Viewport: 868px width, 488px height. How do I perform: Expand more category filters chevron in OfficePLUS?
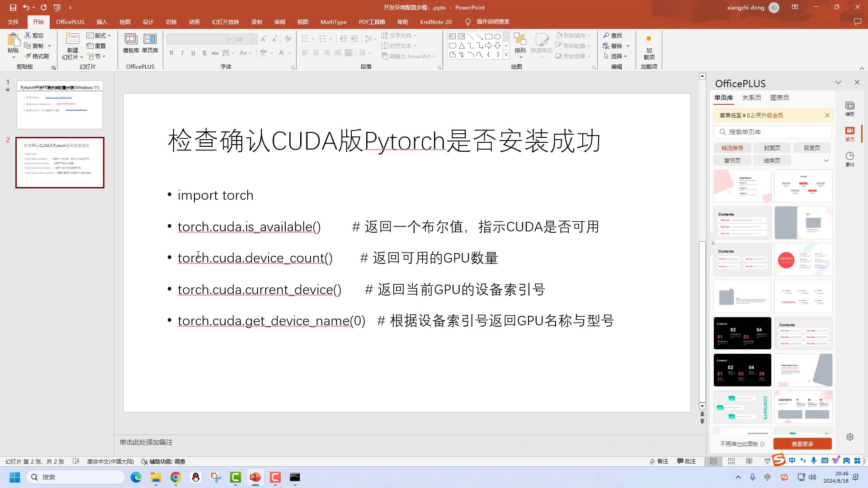tap(826, 160)
